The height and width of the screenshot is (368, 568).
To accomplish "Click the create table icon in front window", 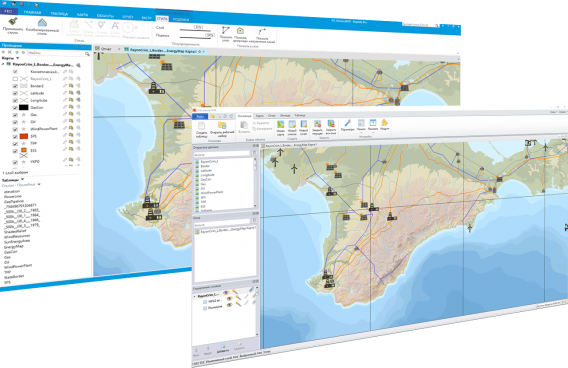I will point(201,126).
